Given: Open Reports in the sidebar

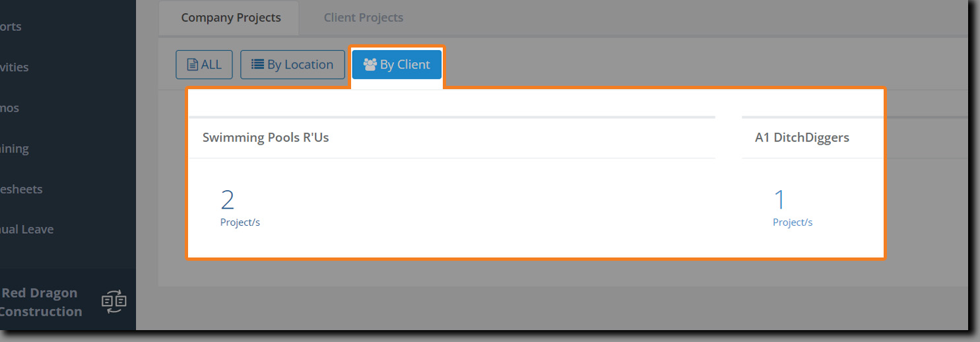Looking at the screenshot, I should (x=11, y=26).
